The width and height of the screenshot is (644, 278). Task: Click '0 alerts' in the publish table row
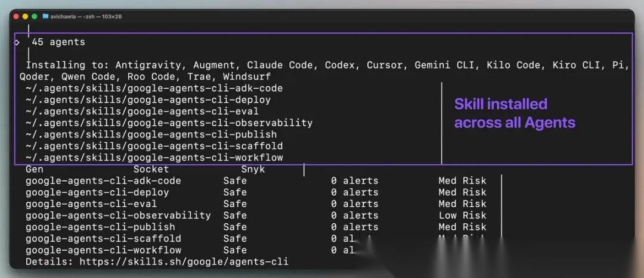[x=354, y=227]
